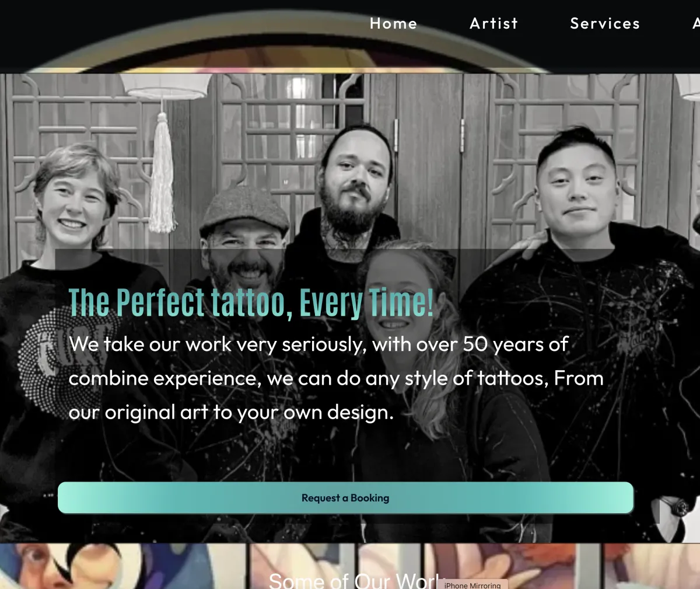Viewport: 700px width, 589px height.
Task: Click the Request a Booking button
Action: pyautogui.click(x=345, y=498)
